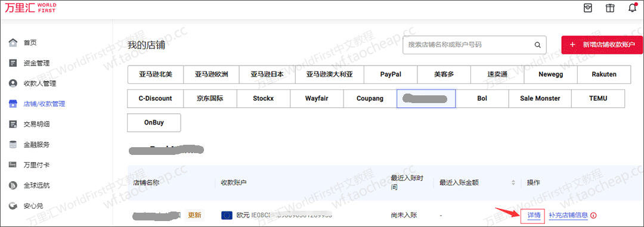Click the home icon beside 首页
Viewport: 644px width, 227px height.
coord(13,43)
